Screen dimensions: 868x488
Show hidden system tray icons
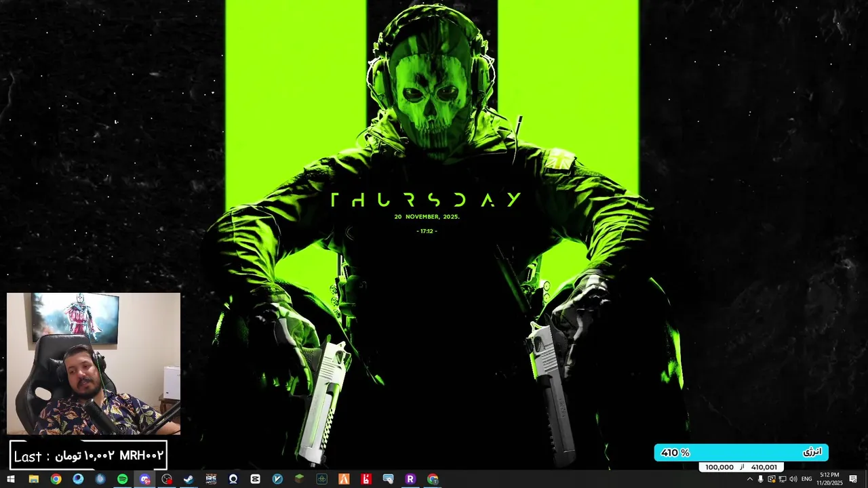pyautogui.click(x=749, y=479)
